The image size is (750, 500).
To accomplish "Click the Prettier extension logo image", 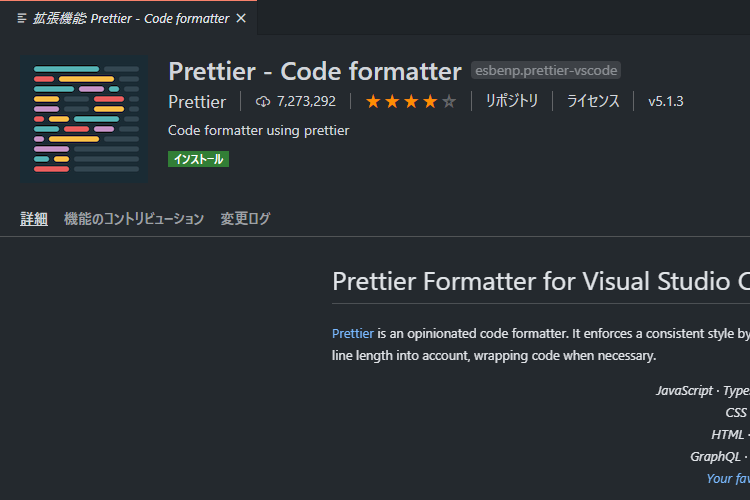I will (84, 119).
